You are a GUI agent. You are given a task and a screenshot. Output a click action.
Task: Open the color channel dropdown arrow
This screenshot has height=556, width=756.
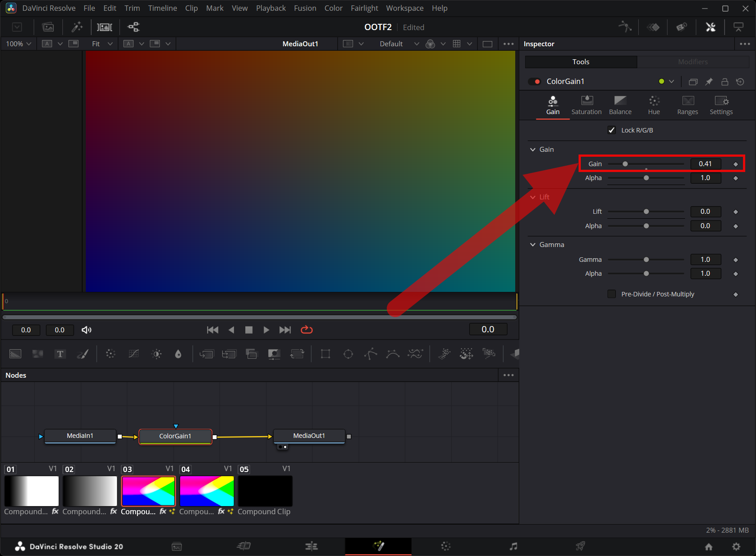(x=443, y=44)
